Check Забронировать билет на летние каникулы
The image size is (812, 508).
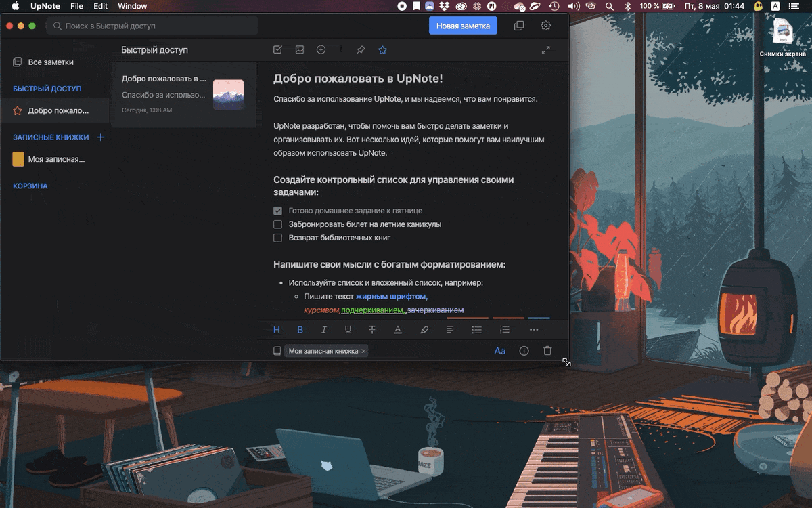pos(277,224)
